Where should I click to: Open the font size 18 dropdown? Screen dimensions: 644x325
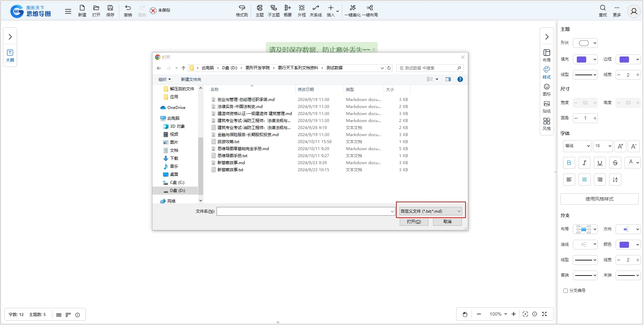coord(603,146)
